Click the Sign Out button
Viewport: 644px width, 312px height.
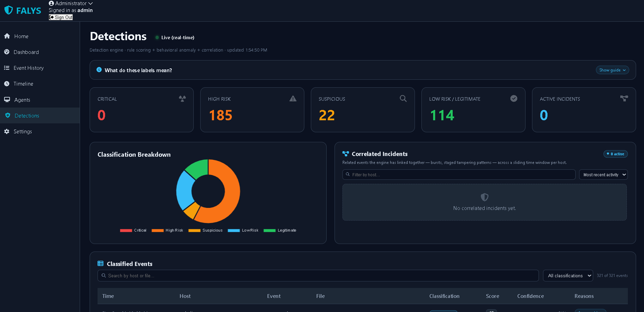pos(61,17)
